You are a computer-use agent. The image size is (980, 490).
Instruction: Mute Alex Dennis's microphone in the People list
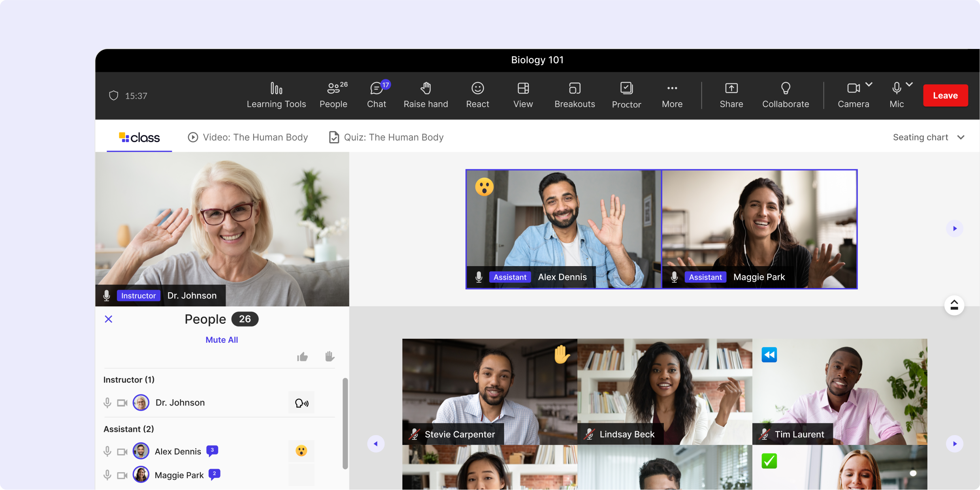click(x=107, y=451)
